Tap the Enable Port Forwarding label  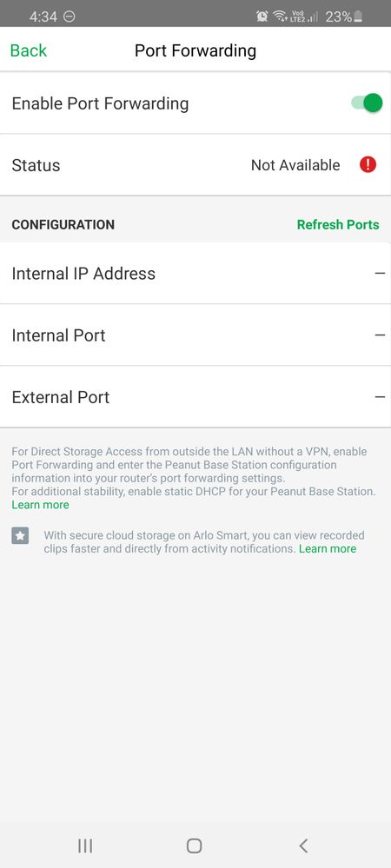[100, 103]
